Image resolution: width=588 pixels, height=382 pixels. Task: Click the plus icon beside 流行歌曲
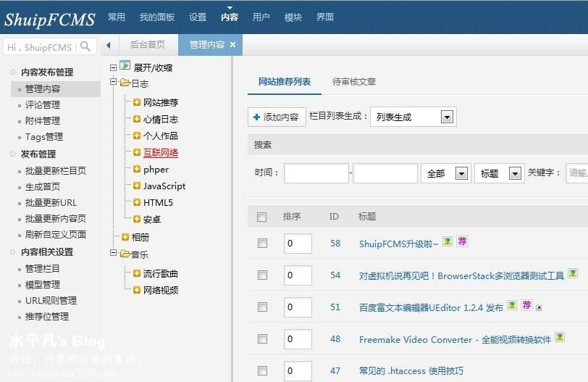point(137,273)
